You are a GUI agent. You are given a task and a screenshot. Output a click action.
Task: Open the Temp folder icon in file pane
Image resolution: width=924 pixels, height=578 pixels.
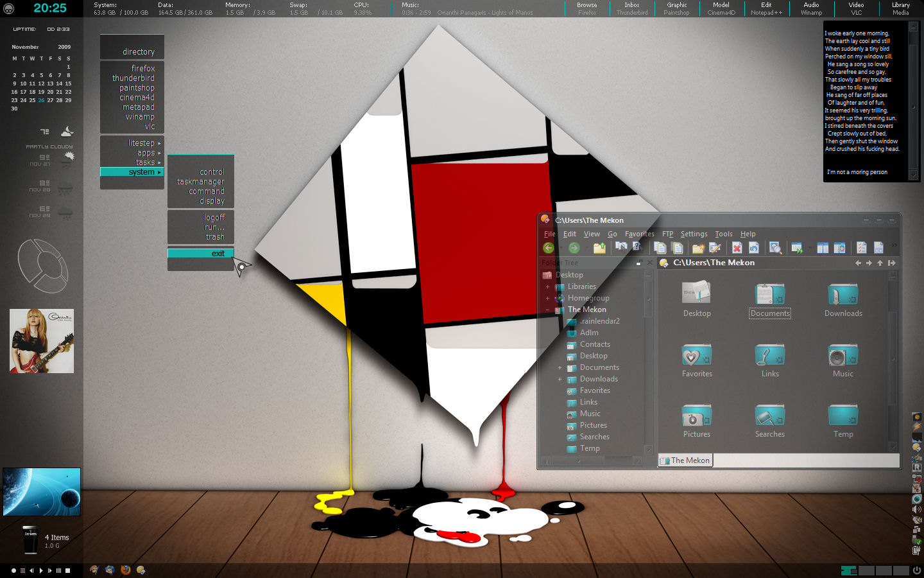843,416
